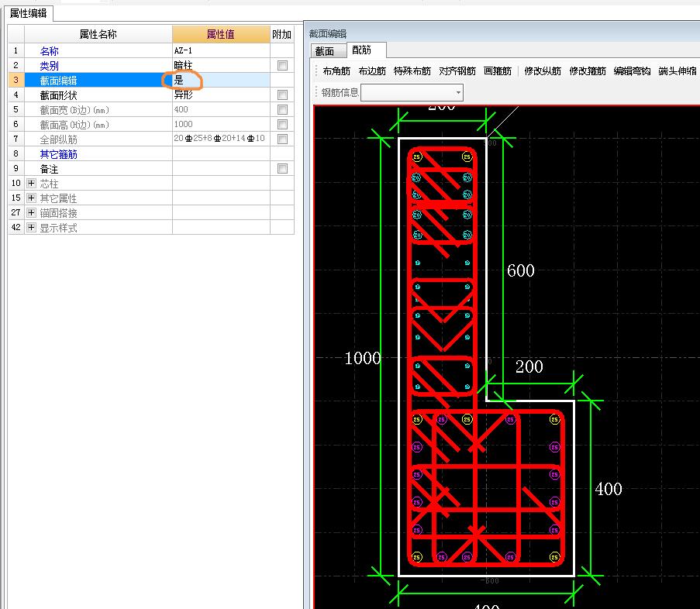Expand the 显示样式 group
This screenshot has height=609, width=700.
[x=31, y=228]
